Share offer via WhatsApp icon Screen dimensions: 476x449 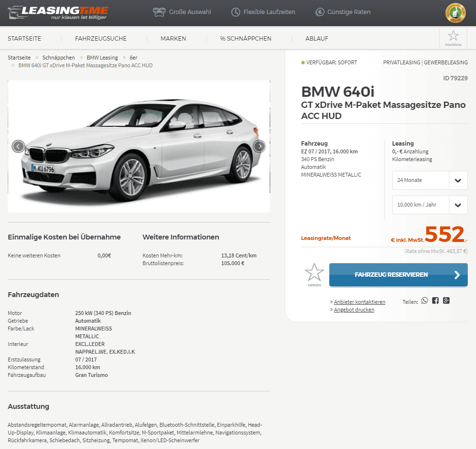point(424,300)
